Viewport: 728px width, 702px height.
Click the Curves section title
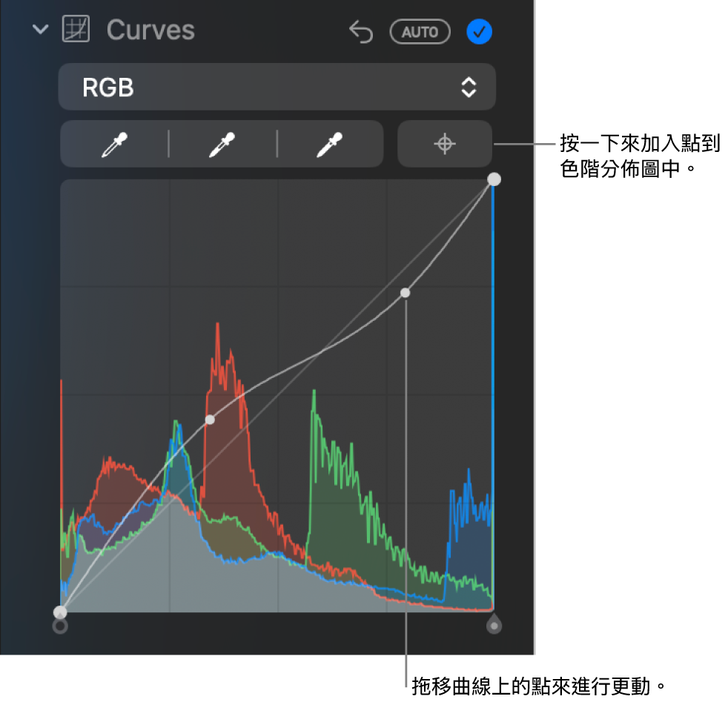(x=151, y=30)
